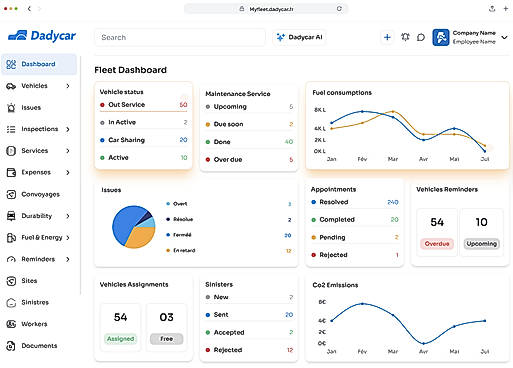
Task: Click the Out Service status row
Action: coord(144,105)
